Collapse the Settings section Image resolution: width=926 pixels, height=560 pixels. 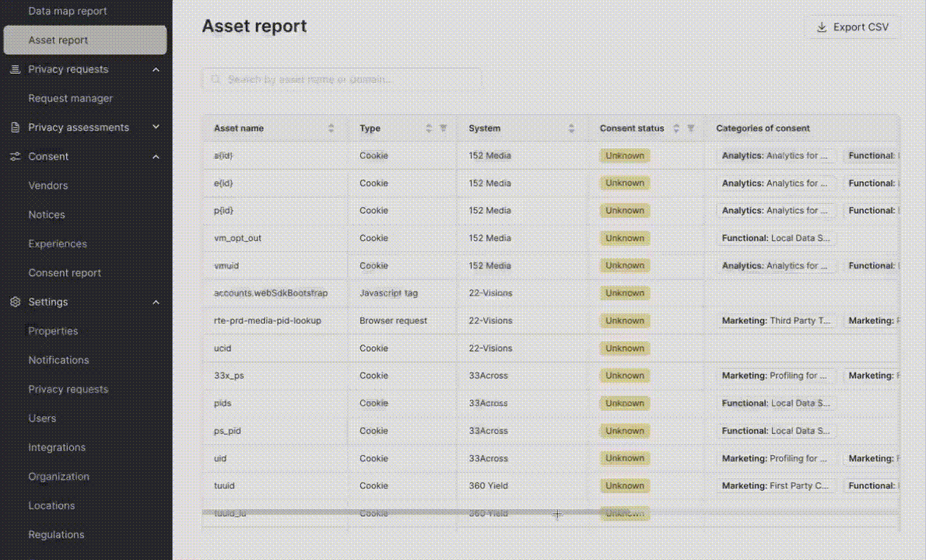(155, 302)
